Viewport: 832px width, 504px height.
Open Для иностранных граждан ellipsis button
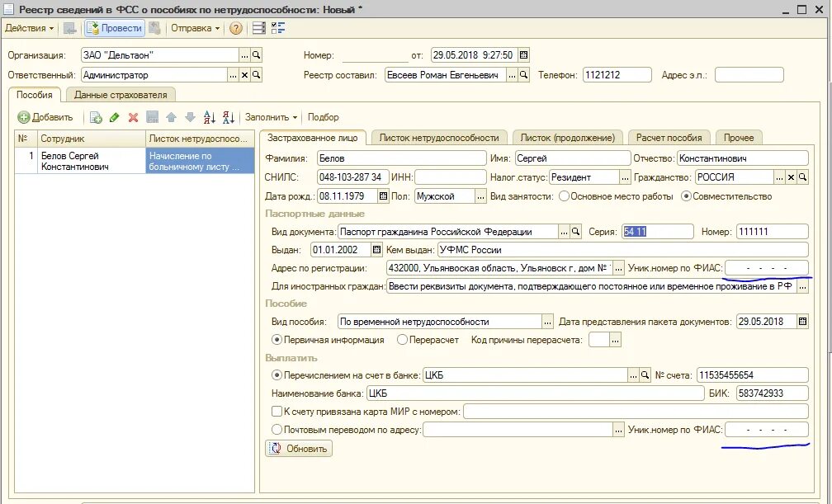pyautogui.click(x=803, y=286)
